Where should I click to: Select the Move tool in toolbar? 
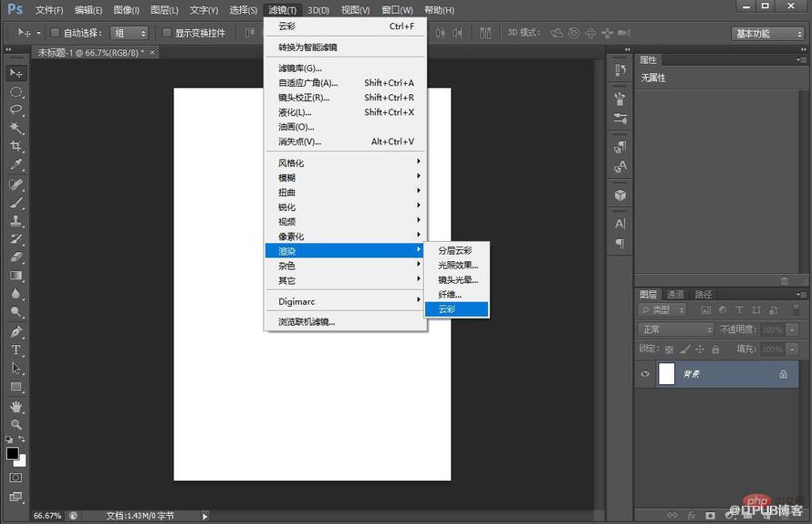click(x=16, y=73)
